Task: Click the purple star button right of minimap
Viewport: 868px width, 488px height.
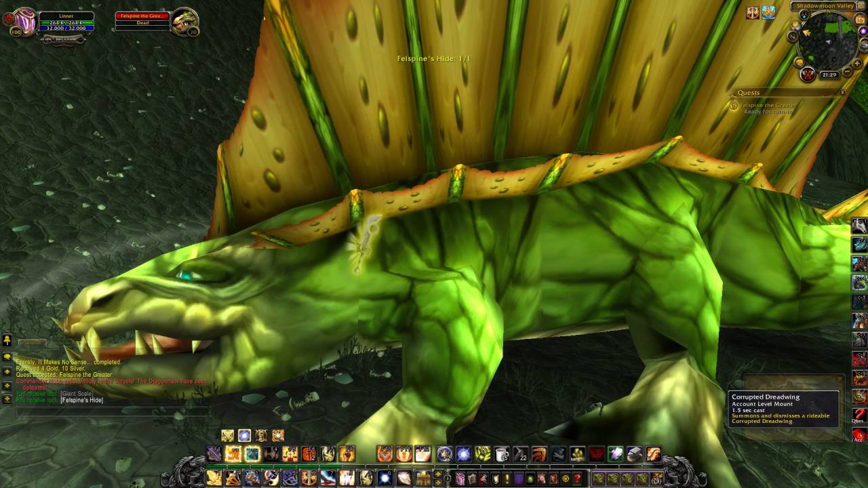Action: [x=863, y=31]
